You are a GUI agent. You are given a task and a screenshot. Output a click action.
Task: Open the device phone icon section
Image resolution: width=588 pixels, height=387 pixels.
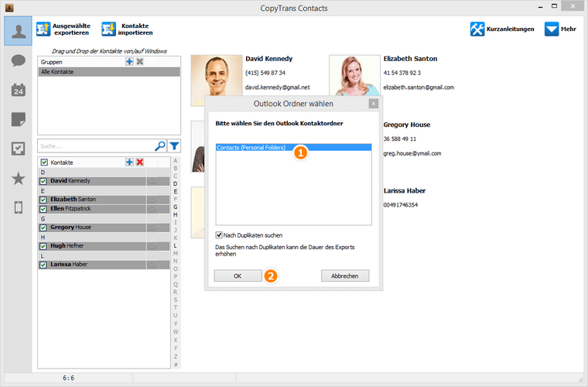19,207
